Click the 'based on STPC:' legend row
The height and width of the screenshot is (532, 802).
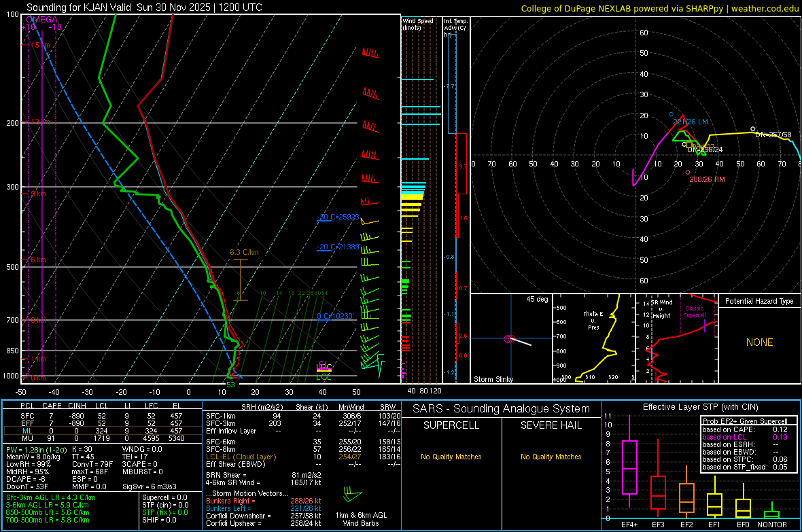click(x=745, y=459)
